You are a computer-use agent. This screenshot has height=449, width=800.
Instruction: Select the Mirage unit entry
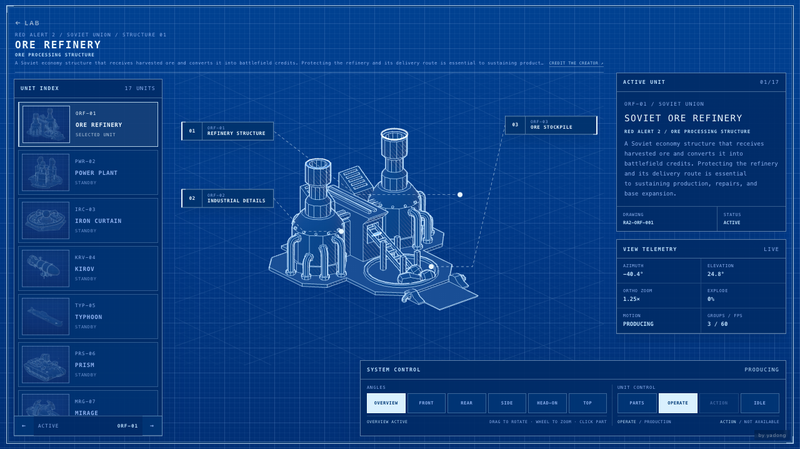tap(88, 403)
